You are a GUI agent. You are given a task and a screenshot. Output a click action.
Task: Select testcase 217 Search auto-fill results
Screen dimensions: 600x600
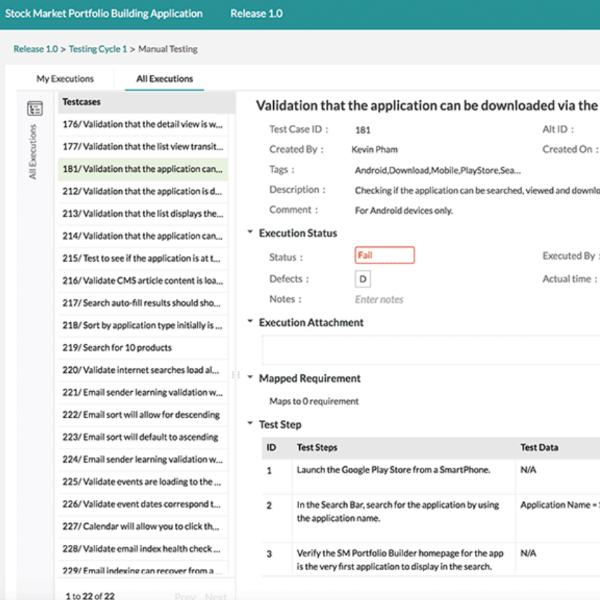coord(143,303)
